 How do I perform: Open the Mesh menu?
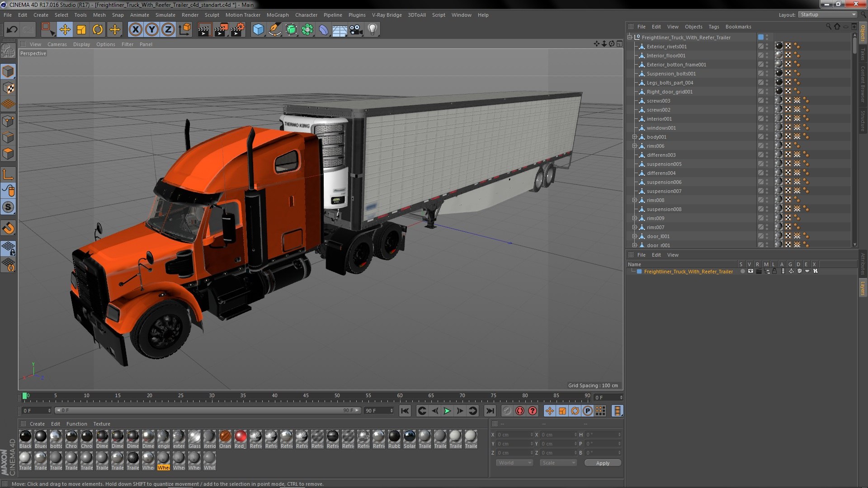click(99, 15)
